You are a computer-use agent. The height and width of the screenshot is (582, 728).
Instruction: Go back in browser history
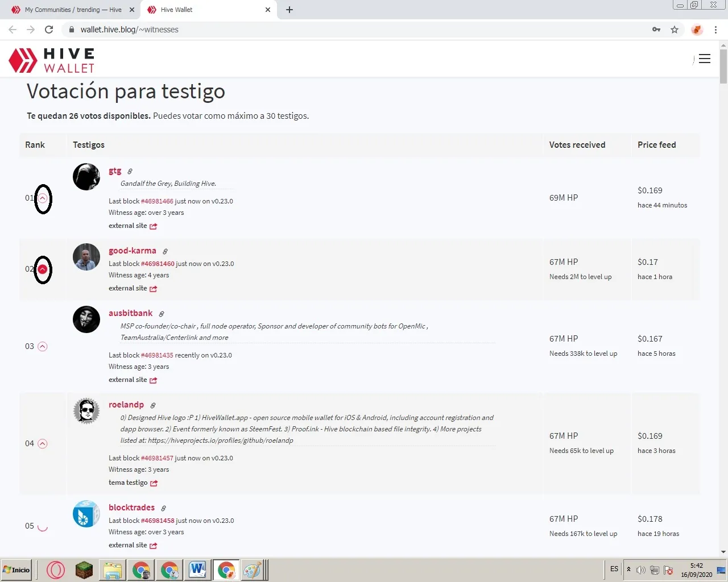[13, 30]
